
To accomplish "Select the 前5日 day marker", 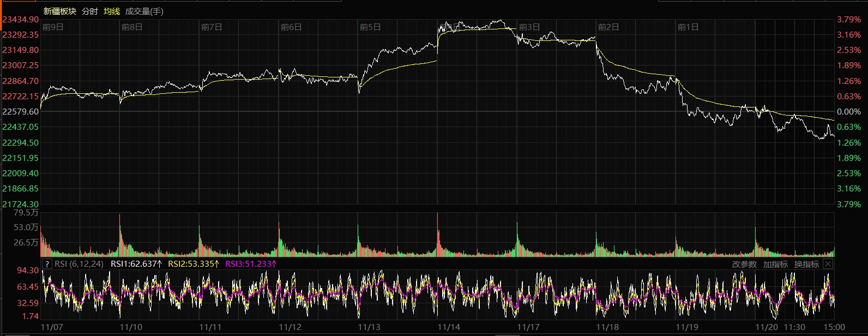I will (x=370, y=27).
